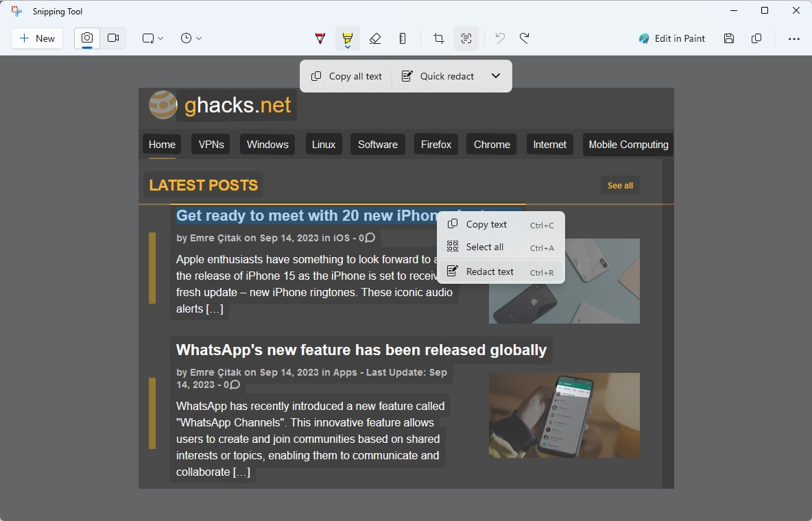This screenshot has width=812, height=521.
Task: Select the yellow highlighter tool
Action: coord(348,38)
